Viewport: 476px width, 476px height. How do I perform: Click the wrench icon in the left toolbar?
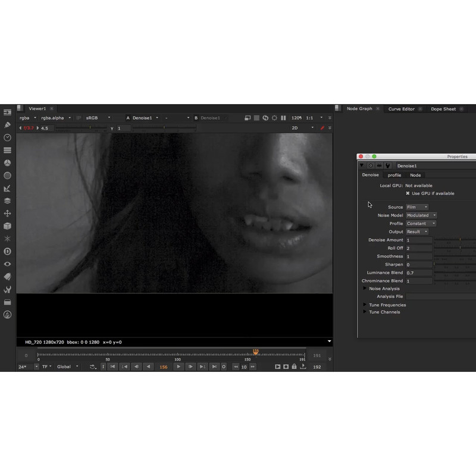[x=7, y=290]
